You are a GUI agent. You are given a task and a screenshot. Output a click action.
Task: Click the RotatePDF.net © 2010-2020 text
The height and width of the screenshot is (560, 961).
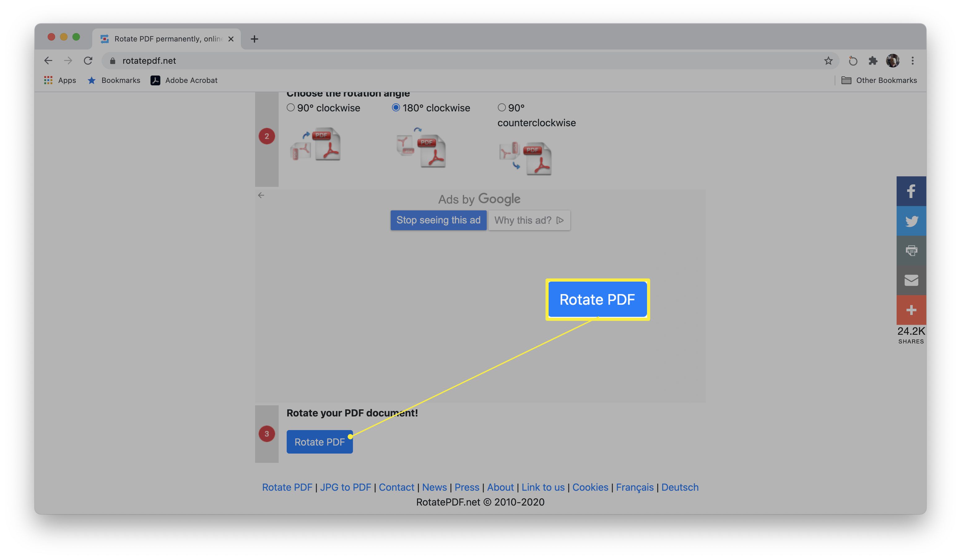pyautogui.click(x=480, y=502)
